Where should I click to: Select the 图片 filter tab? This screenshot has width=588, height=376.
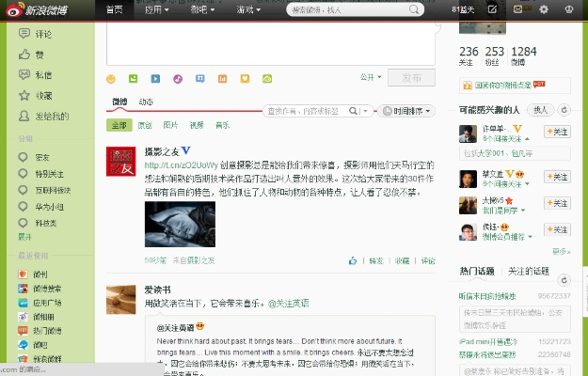click(170, 125)
